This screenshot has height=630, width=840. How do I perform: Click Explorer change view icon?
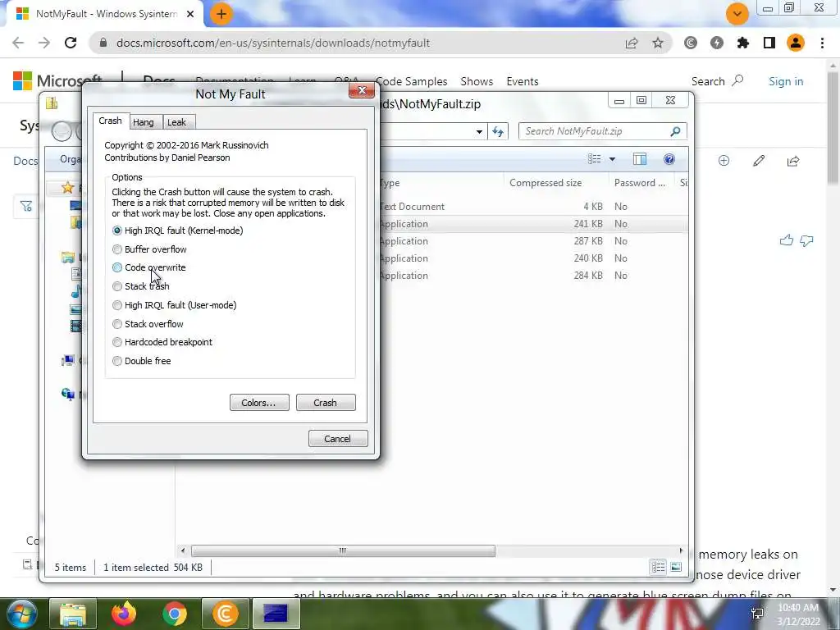coord(594,159)
